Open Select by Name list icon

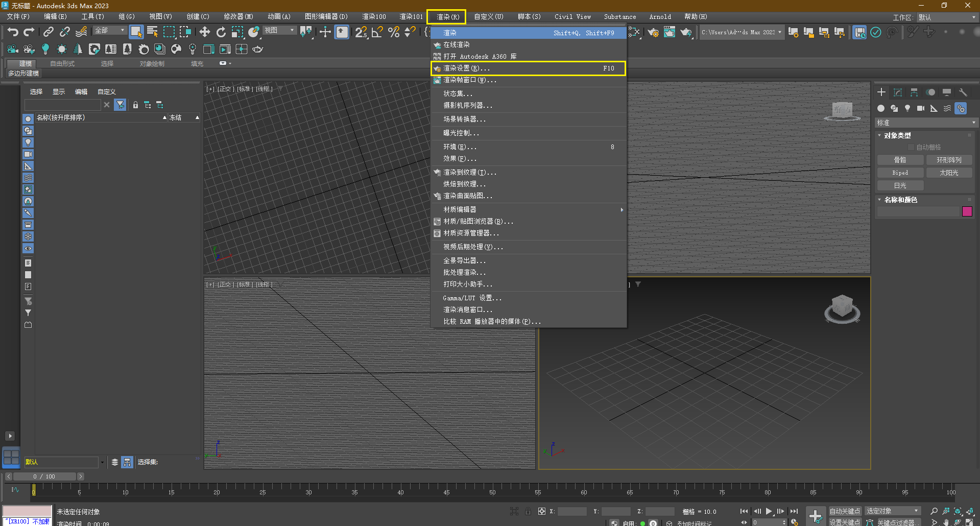(152, 32)
